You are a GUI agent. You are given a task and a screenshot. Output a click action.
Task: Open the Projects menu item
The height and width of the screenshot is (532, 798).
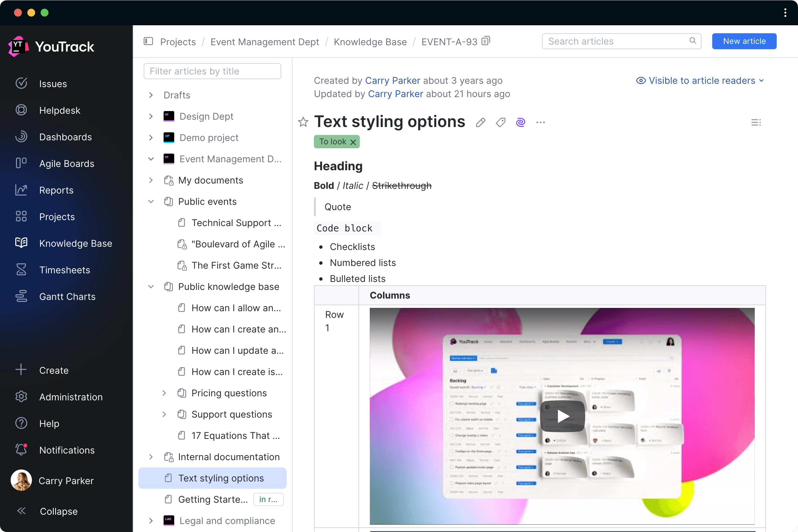point(57,217)
